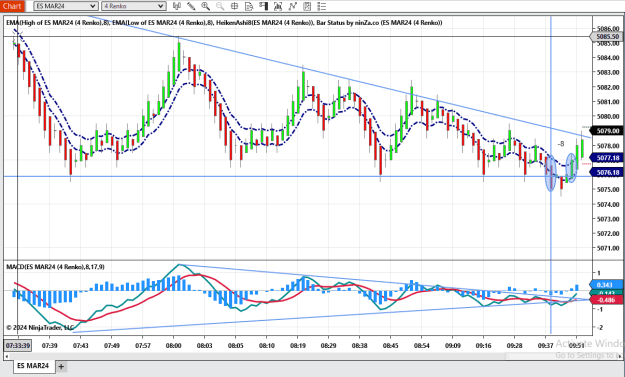Click the 08:54 time axis label
Viewport: 625px width, 377px height.
click(x=422, y=346)
